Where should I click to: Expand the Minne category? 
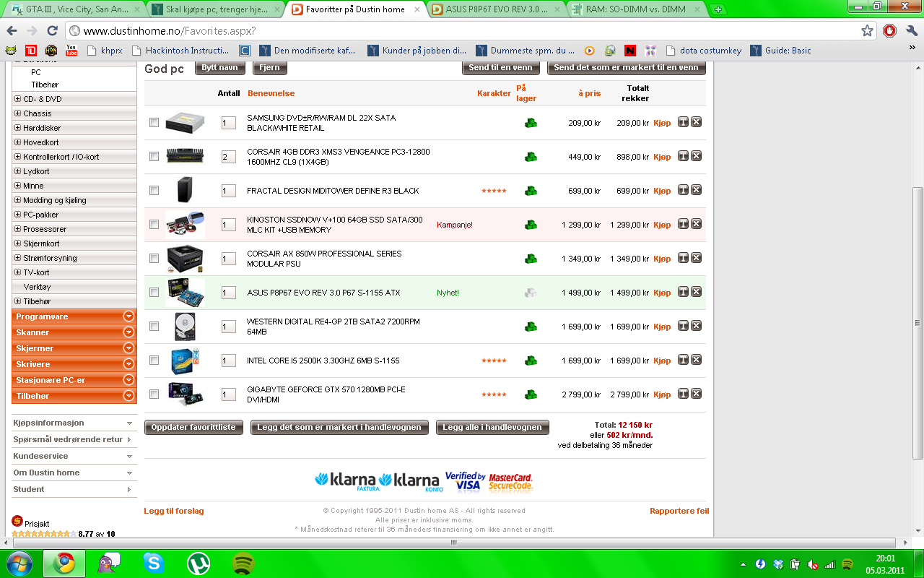point(17,186)
